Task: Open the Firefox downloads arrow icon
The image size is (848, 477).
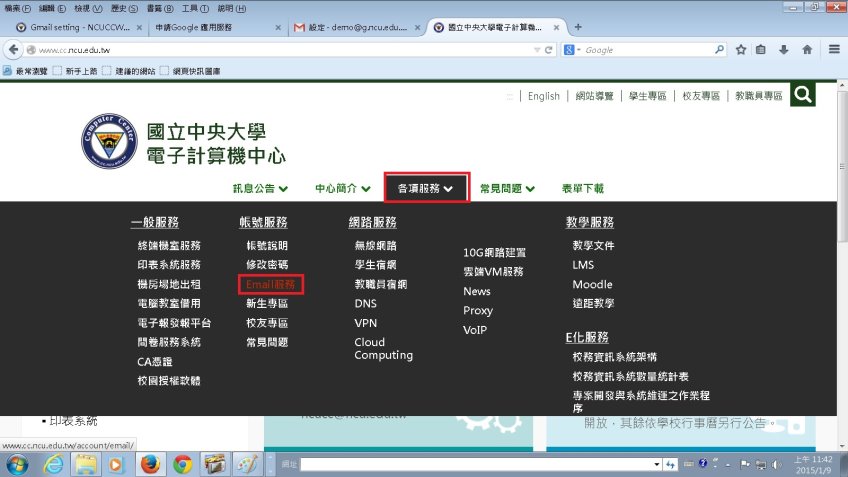Action: 784,49
